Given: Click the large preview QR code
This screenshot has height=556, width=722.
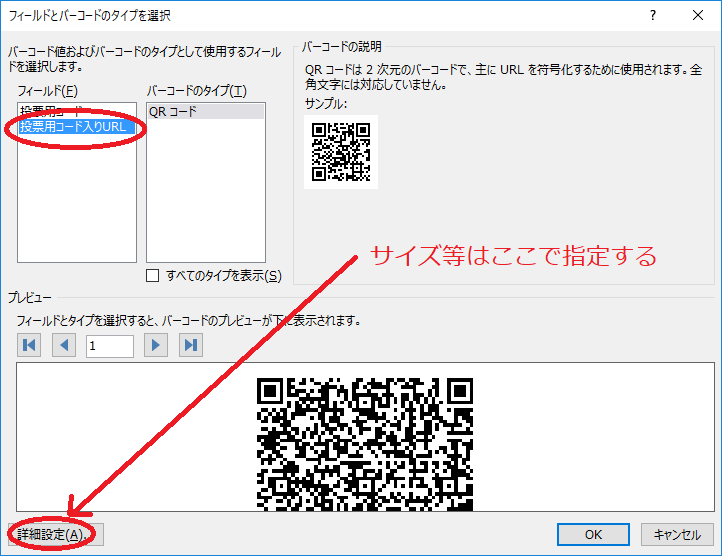Looking at the screenshot, I should click(365, 444).
